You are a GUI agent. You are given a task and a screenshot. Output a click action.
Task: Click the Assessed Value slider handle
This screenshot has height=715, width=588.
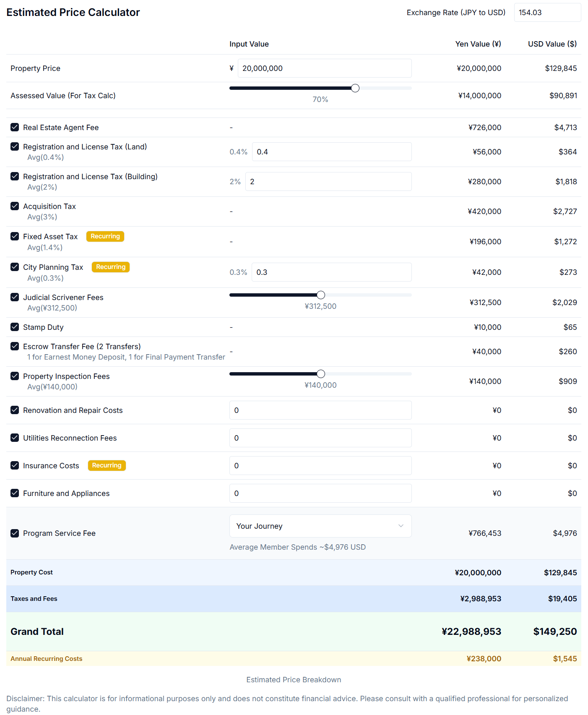click(355, 88)
